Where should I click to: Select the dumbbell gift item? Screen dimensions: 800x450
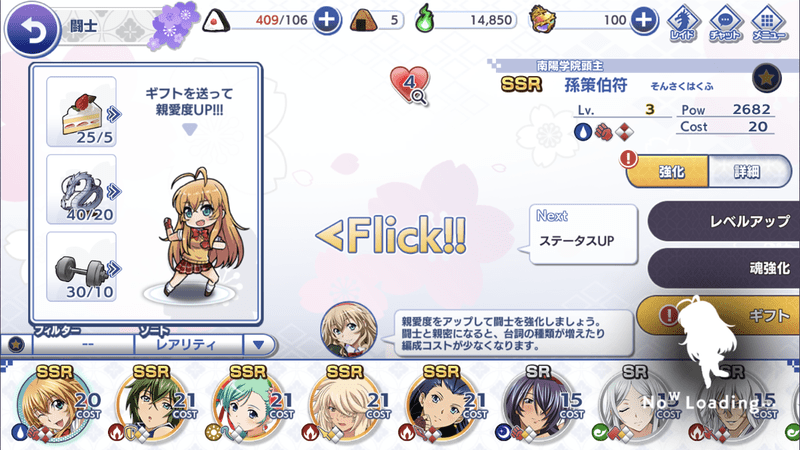point(82,267)
